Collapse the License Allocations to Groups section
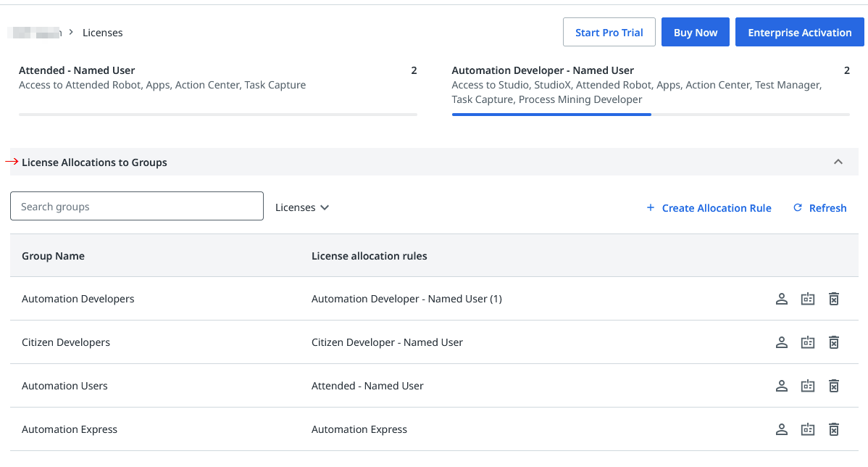 click(838, 162)
